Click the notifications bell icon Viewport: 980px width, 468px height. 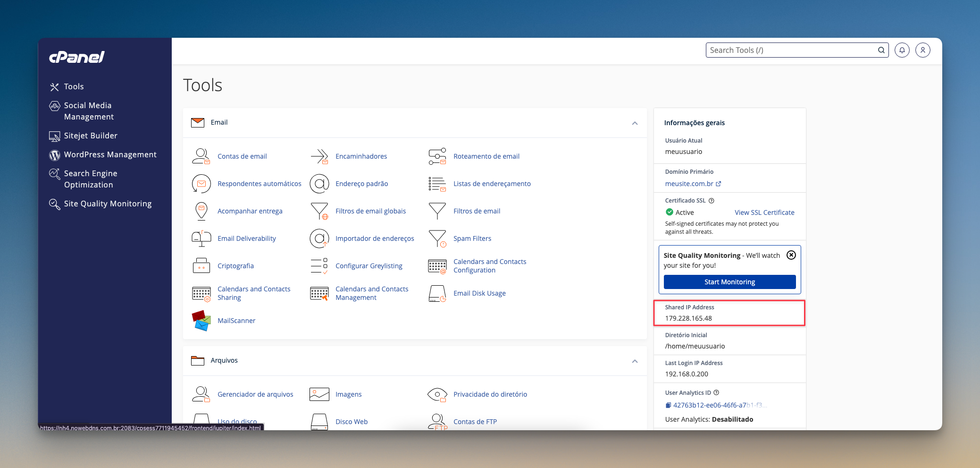(x=902, y=50)
